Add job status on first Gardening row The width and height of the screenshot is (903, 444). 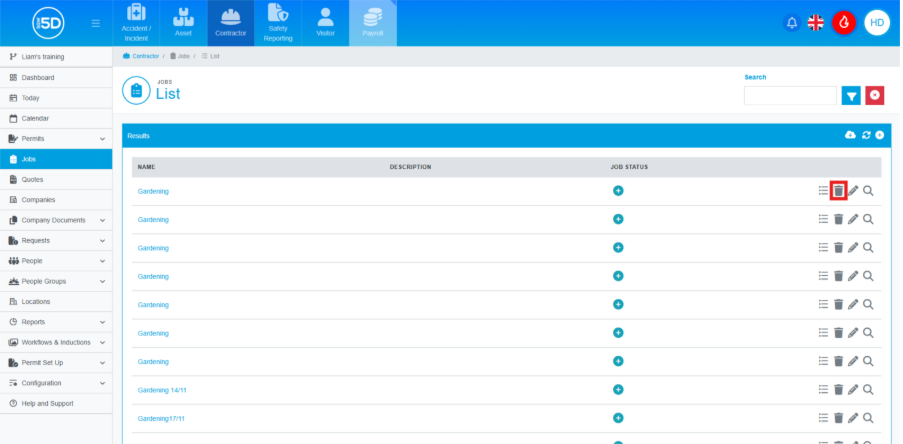tap(618, 191)
